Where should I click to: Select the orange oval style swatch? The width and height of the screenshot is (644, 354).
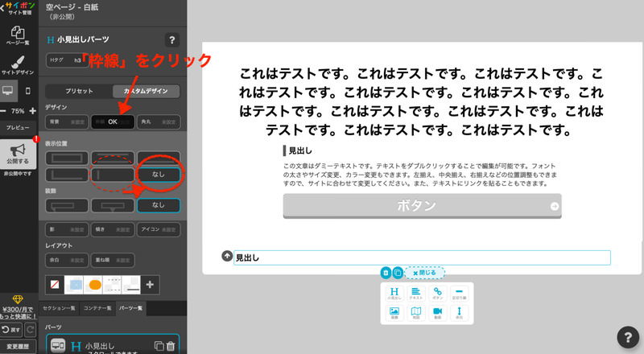(93, 285)
